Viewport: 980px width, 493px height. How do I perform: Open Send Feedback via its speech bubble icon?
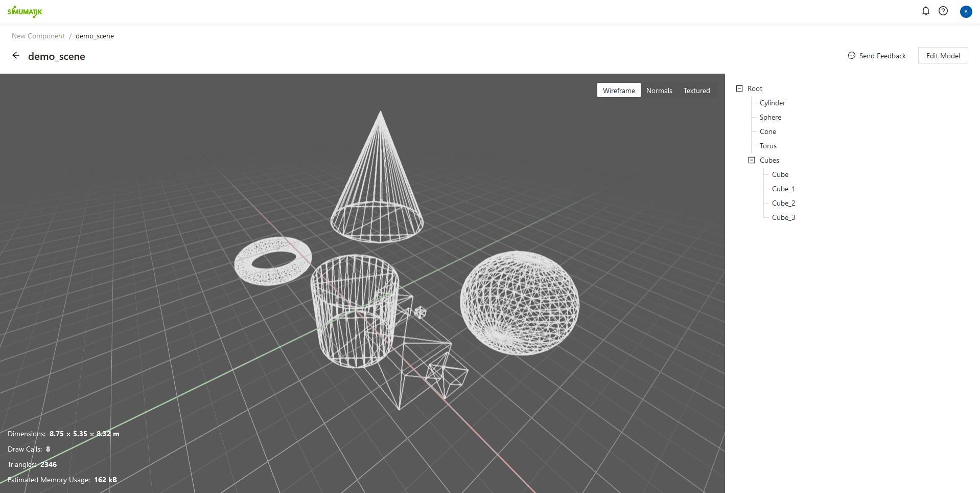[x=851, y=55]
